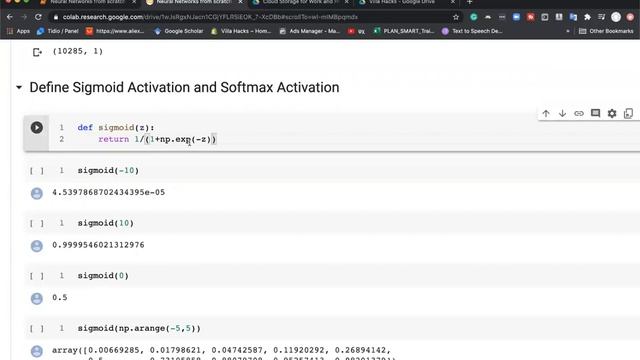Collapse the Define Sigmoid Activation section
Viewport: 640px width, 360px height.
(x=19, y=87)
